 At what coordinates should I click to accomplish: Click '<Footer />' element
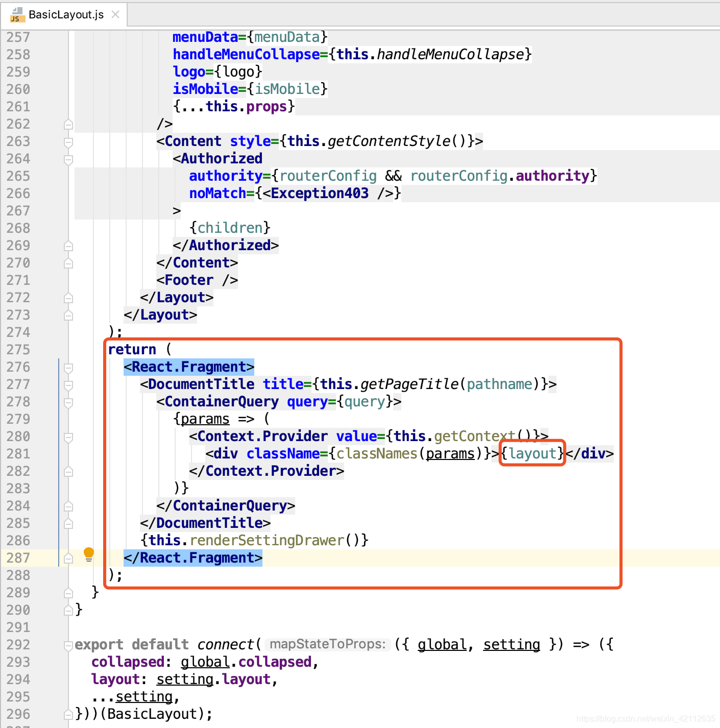[197, 280]
